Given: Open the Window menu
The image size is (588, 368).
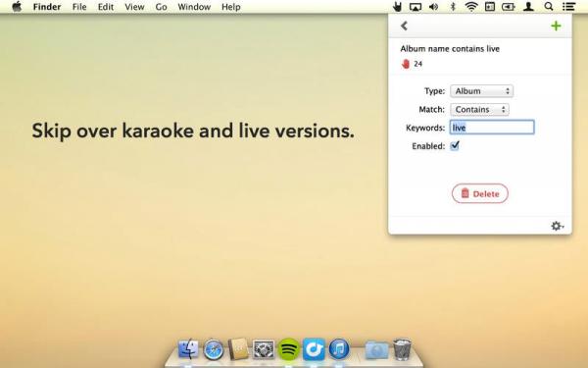Looking at the screenshot, I should 194,7.
